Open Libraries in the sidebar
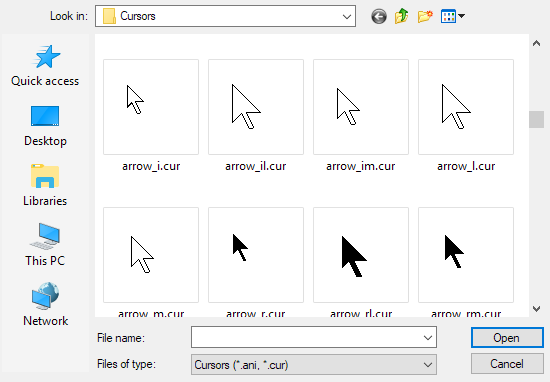This screenshot has height=382, width=550. (45, 186)
